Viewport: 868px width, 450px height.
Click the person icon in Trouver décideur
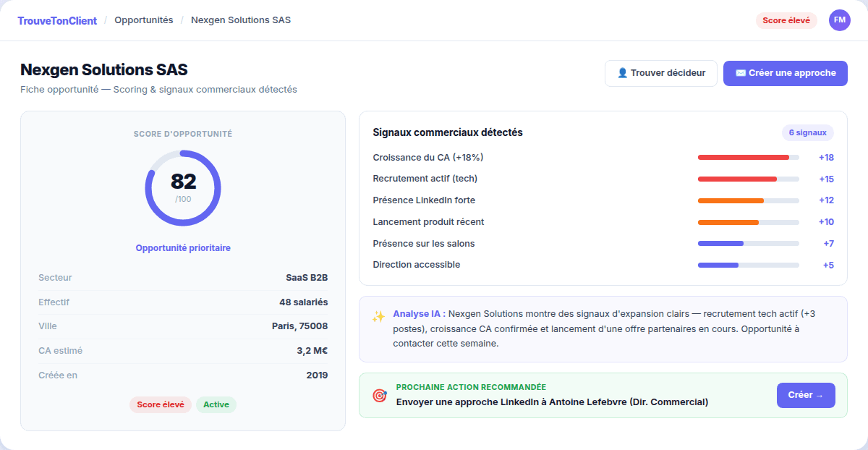click(622, 73)
